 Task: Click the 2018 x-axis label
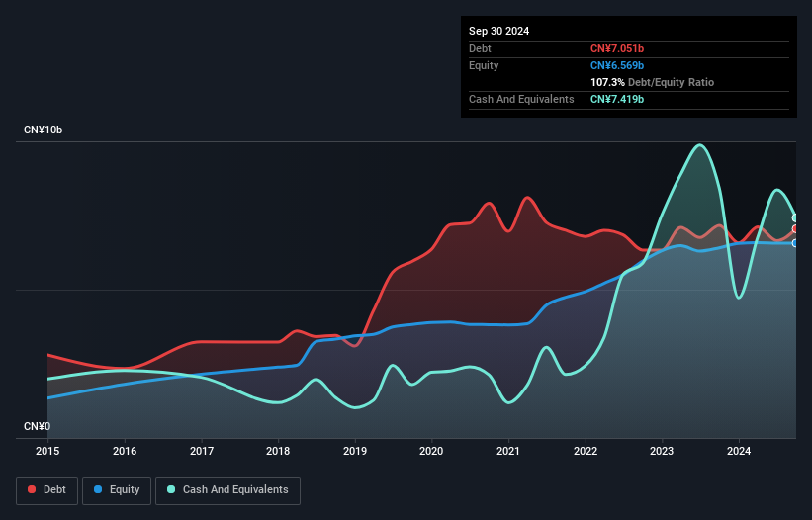pyautogui.click(x=278, y=451)
